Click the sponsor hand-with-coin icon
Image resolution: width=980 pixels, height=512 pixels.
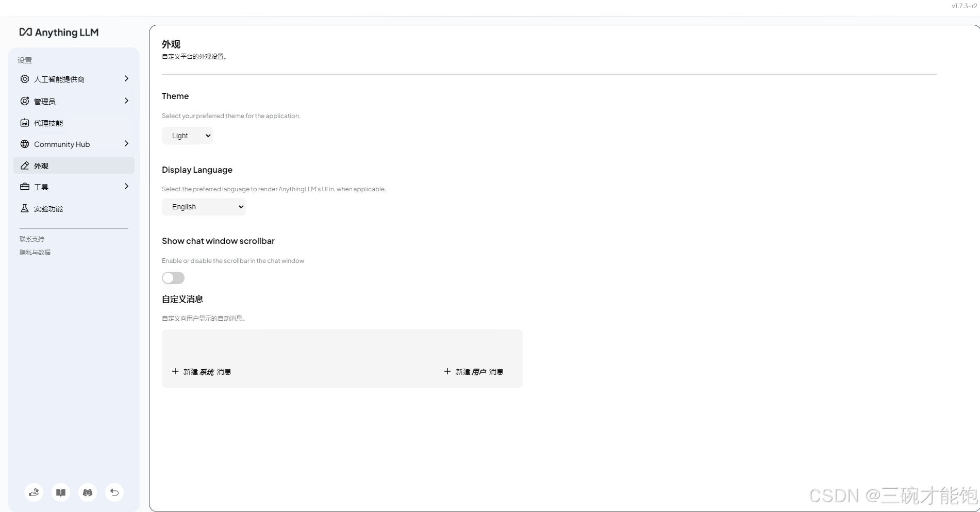click(x=34, y=492)
